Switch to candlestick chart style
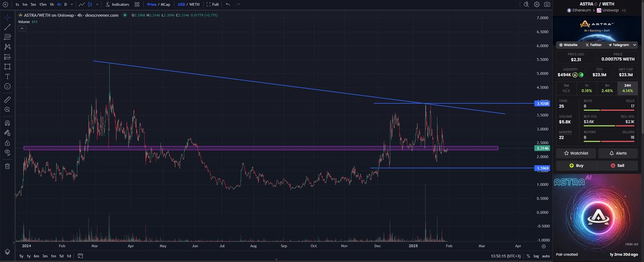Viewport: 644px width, 262px height. coord(90,4)
